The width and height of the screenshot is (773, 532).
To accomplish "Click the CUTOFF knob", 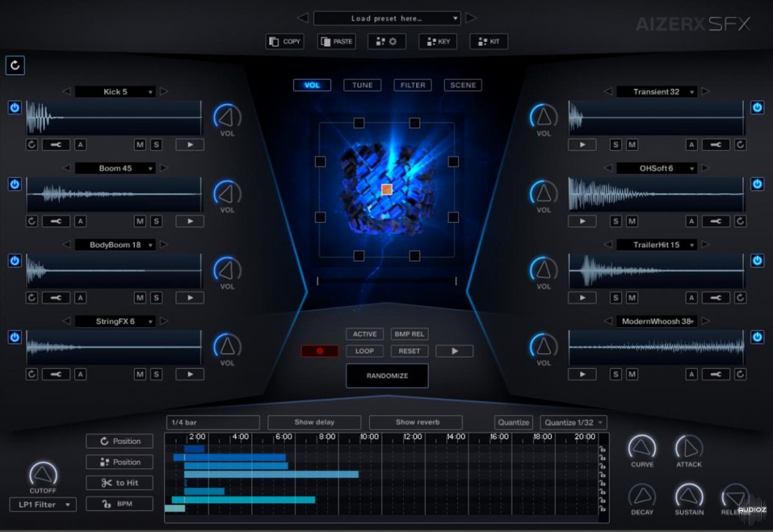I will [43, 475].
